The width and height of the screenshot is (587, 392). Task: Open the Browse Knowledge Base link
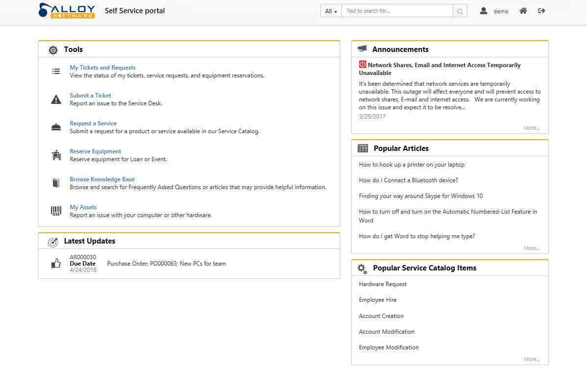point(102,179)
